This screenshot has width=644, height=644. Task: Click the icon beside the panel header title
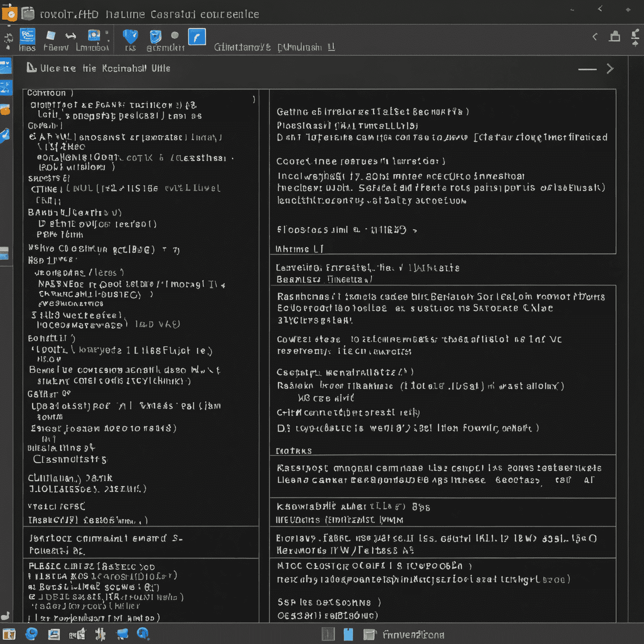[31, 68]
